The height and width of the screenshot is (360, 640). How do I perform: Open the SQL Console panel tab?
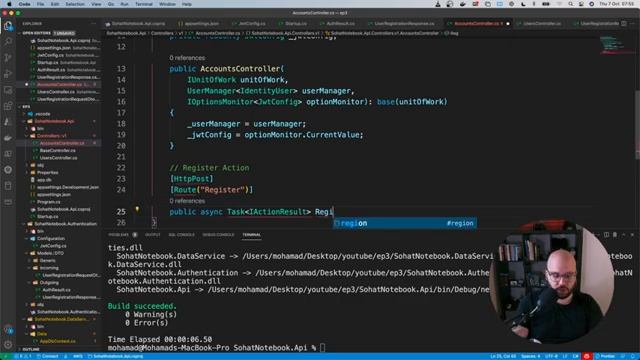click(182, 235)
